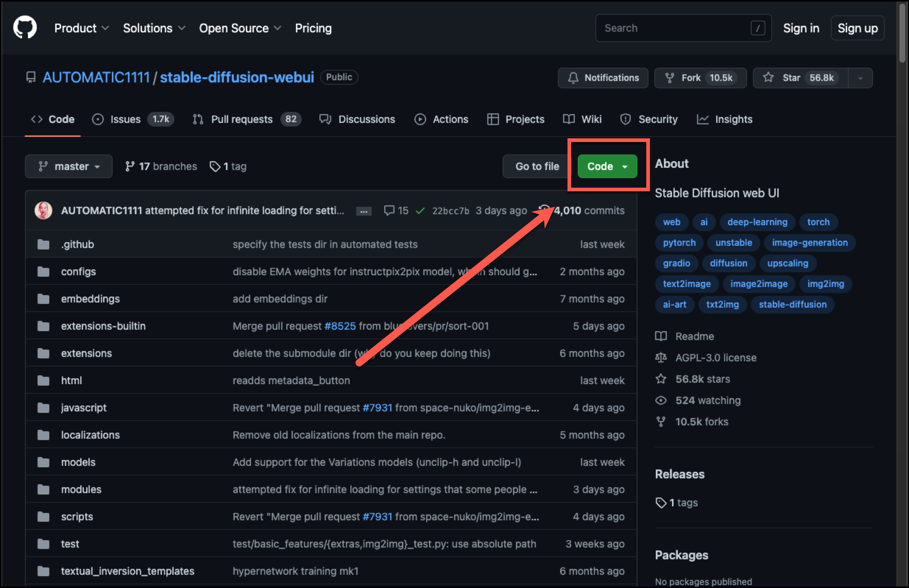Click AUTOMATIC1111's avatar in commit row
909x588 pixels.
coord(43,210)
